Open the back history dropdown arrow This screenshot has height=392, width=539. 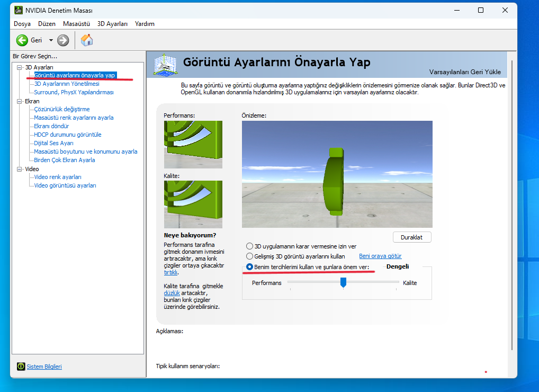(51, 40)
